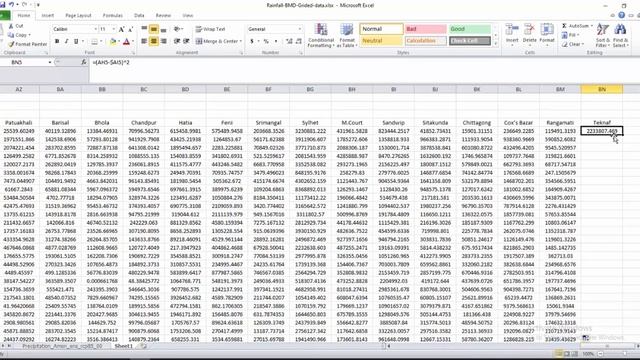Apply the Neutral cell style

[x=381, y=41]
